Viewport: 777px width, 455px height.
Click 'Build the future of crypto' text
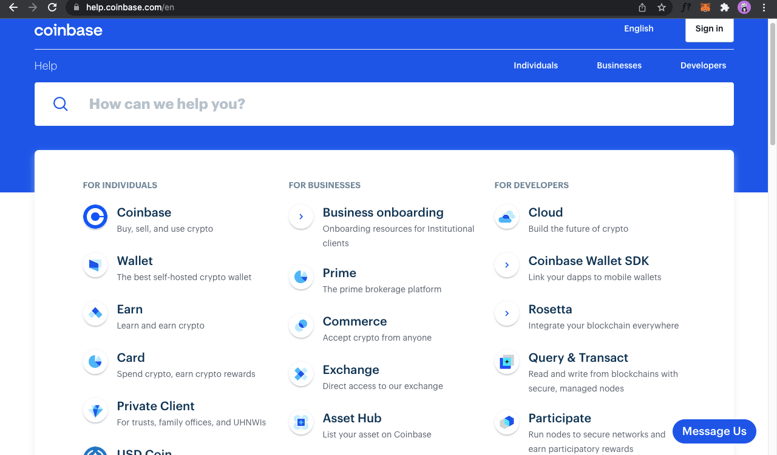click(x=578, y=228)
